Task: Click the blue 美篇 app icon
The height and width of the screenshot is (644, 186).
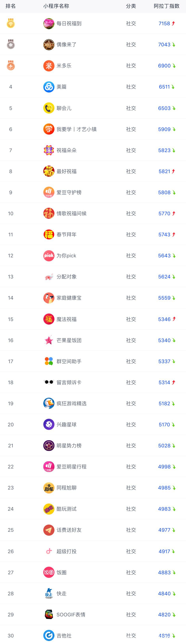Action: (x=49, y=87)
